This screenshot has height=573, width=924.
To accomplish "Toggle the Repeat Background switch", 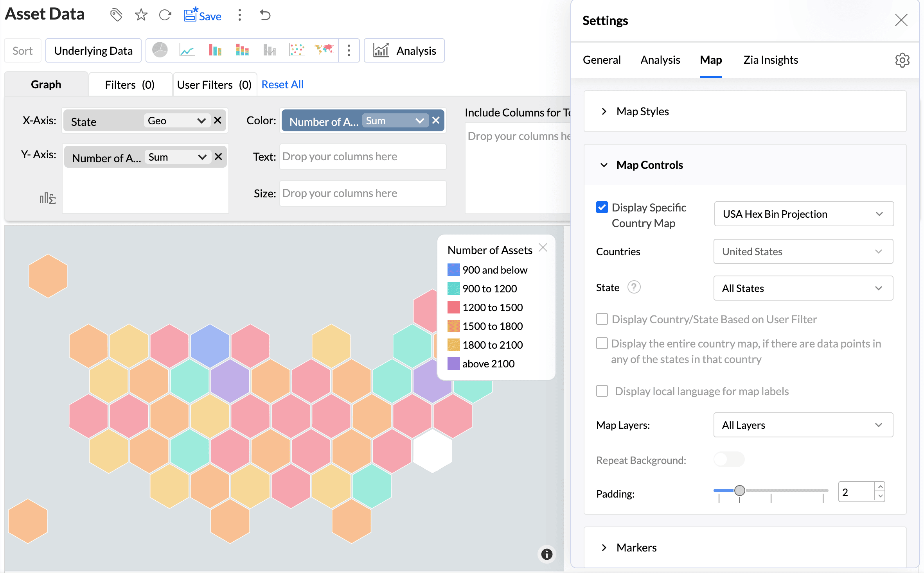I will point(729,460).
